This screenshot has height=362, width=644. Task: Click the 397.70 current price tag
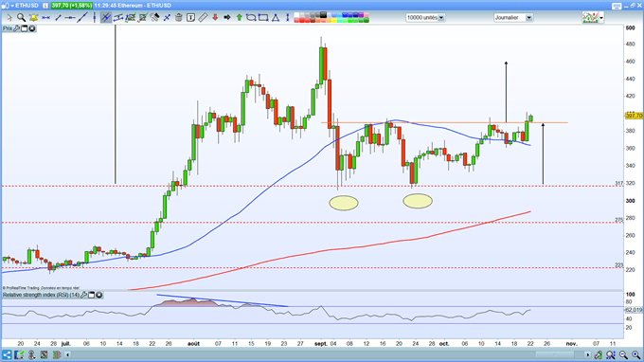coord(634,116)
